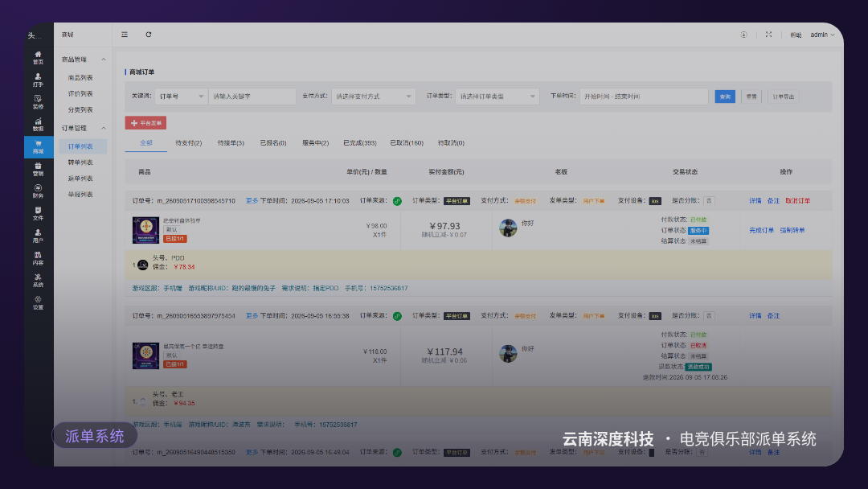Click green order source icon of second order

click(397, 316)
